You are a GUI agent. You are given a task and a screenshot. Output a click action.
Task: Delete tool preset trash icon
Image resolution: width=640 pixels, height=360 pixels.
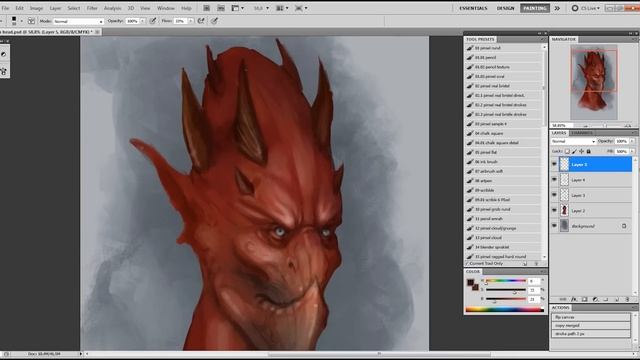pyautogui.click(x=536, y=264)
